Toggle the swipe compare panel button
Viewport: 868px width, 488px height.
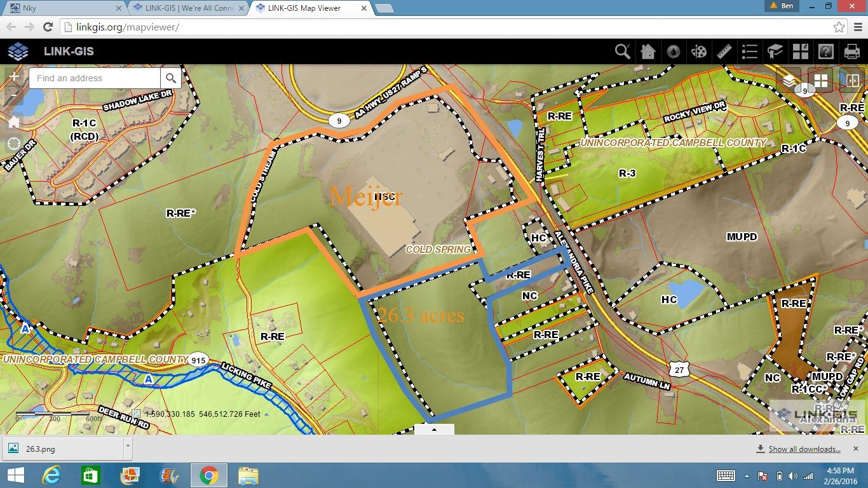click(x=852, y=81)
